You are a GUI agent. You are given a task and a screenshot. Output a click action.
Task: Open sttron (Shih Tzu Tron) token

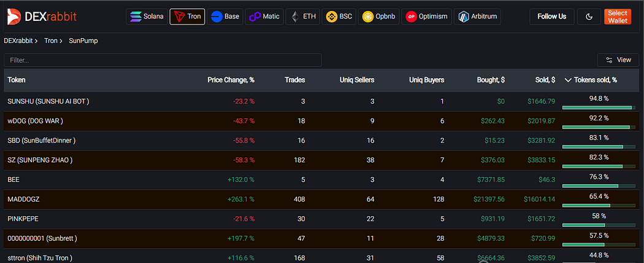40,257
